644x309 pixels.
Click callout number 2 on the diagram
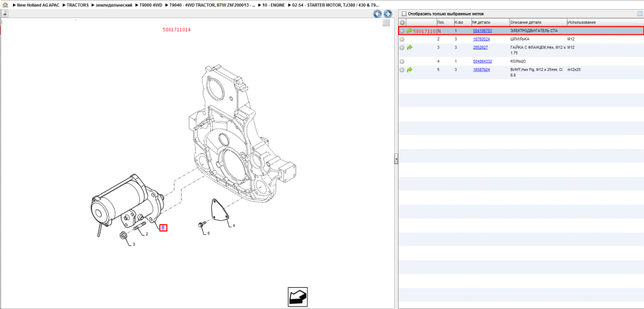point(147,234)
